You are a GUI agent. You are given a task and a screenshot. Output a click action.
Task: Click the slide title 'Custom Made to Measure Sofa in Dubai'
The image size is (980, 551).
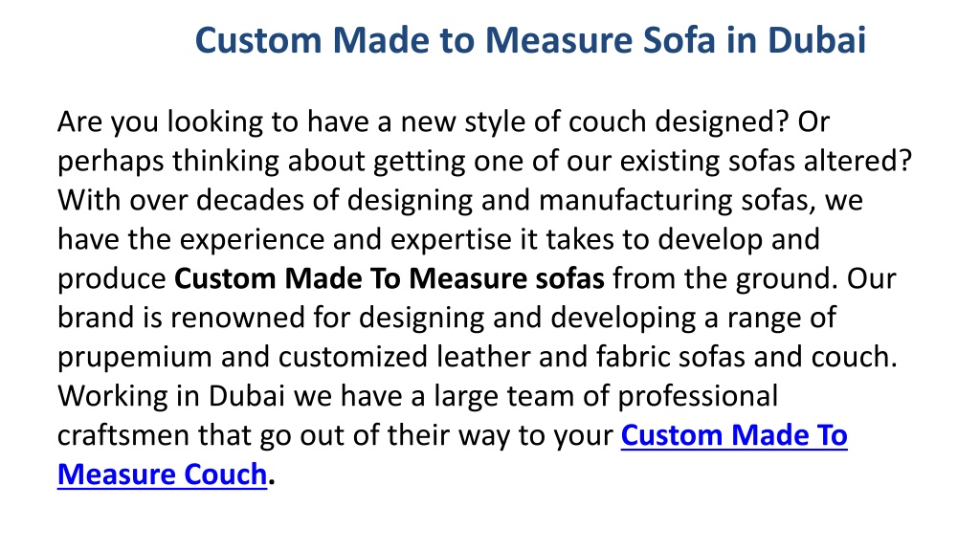[530, 40]
